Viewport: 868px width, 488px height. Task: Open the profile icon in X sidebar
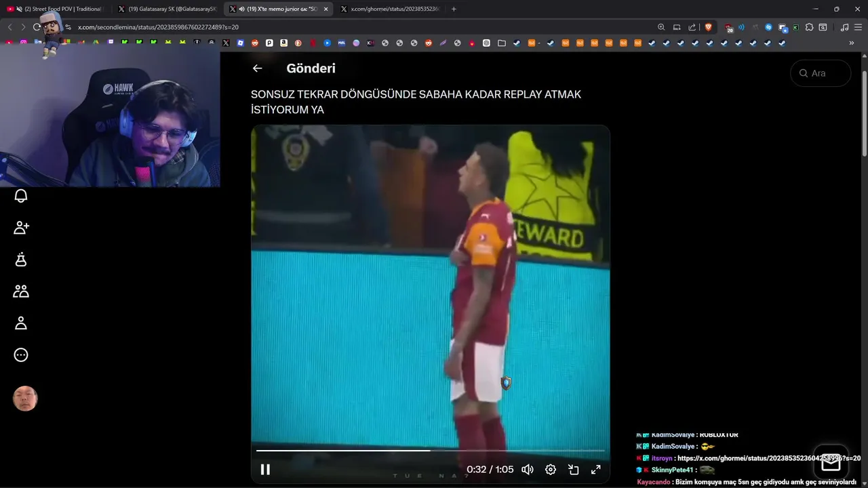(x=21, y=323)
